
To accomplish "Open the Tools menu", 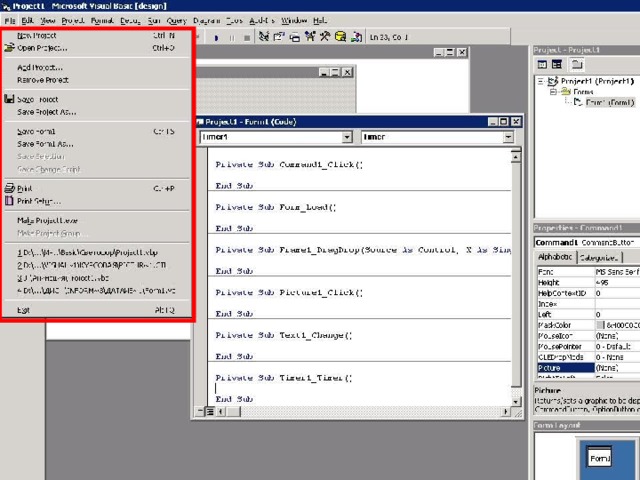I will [x=235, y=20].
